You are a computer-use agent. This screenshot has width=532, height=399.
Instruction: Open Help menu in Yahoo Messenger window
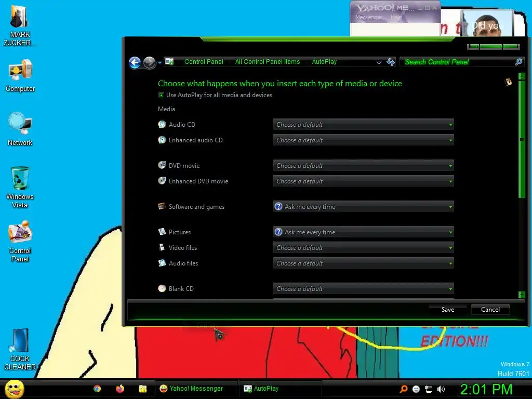395,17
